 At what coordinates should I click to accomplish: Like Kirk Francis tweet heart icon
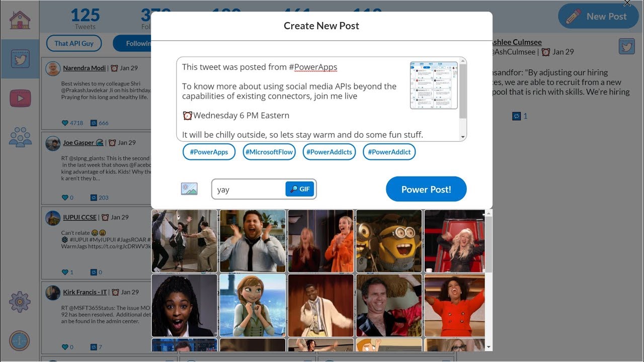pyautogui.click(x=65, y=347)
